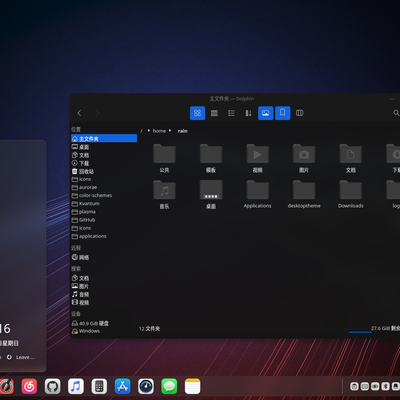Viewport: 400px width, 400px height.
Task: Open Messages from the dock
Action: [x=169, y=387]
